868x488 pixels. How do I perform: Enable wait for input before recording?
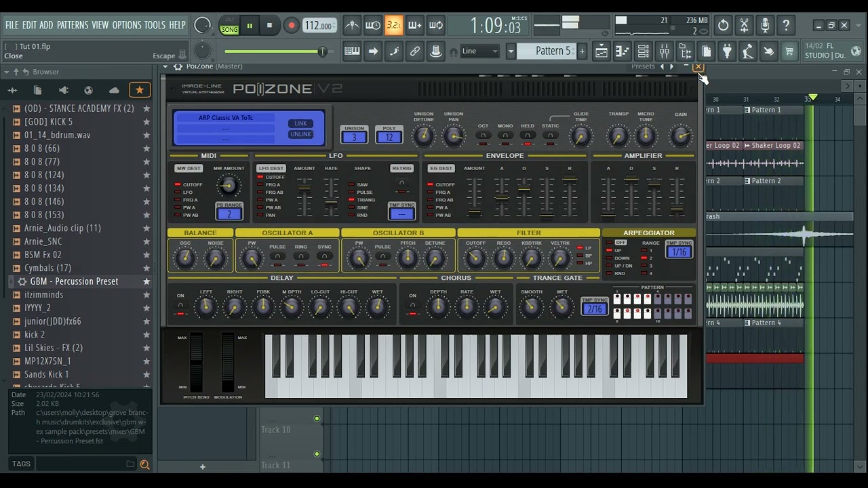tap(373, 26)
